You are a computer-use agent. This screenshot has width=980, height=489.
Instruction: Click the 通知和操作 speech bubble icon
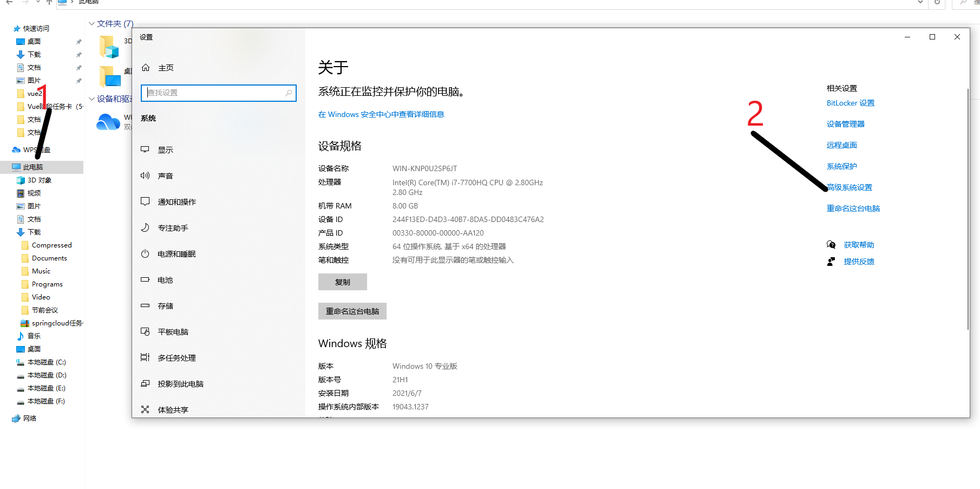point(145,201)
